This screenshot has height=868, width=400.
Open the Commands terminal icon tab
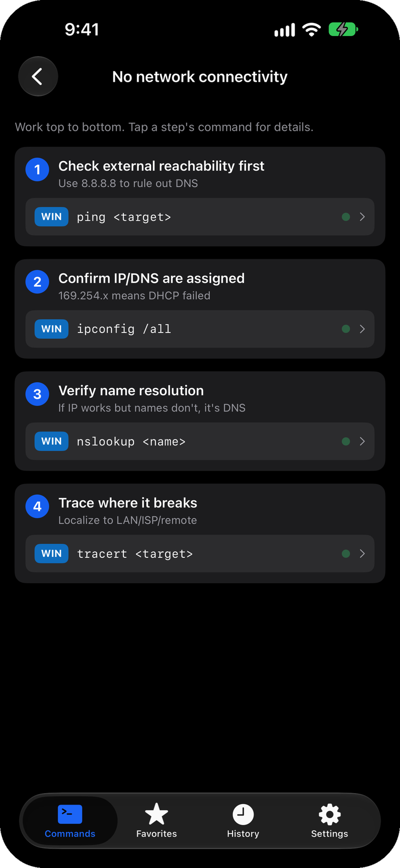[x=70, y=814]
